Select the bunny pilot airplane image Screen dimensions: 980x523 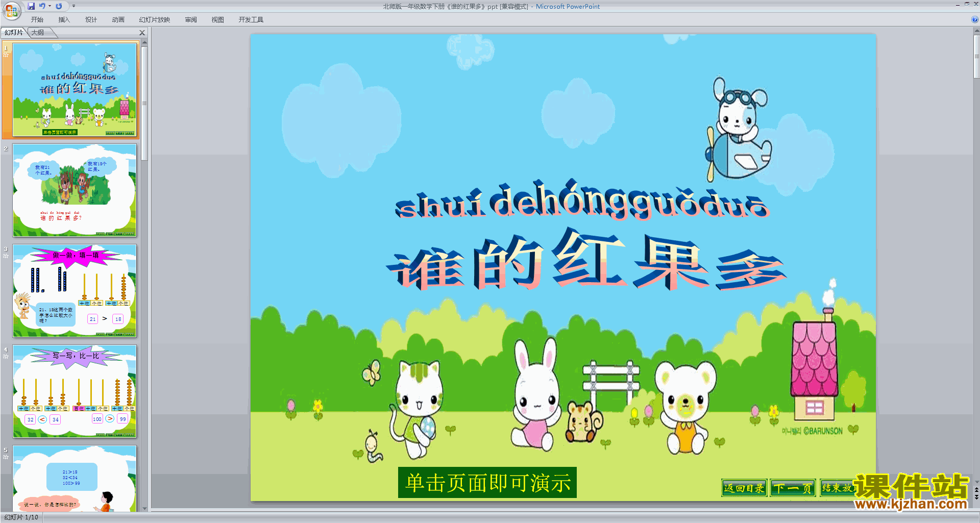[x=739, y=129]
